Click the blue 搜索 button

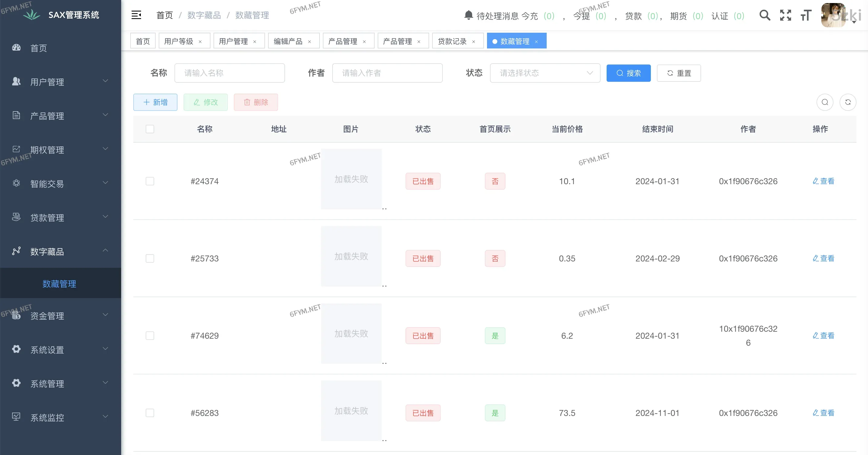click(628, 73)
